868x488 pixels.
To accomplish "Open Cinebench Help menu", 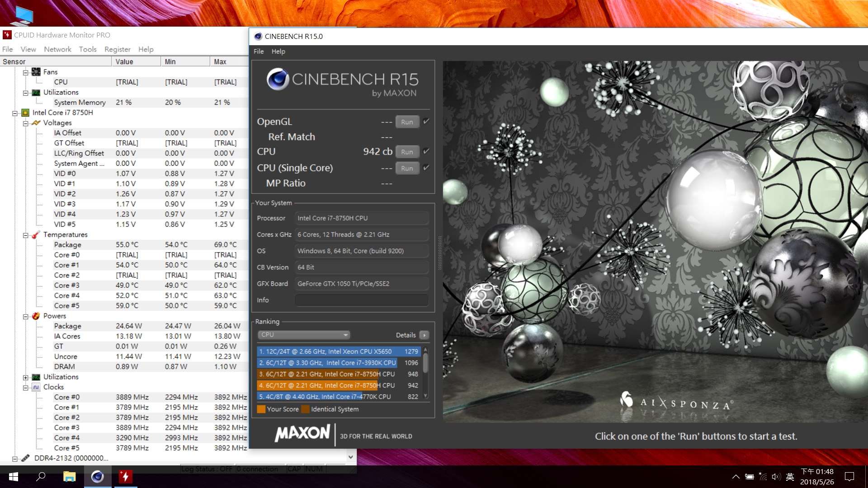I will [278, 52].
